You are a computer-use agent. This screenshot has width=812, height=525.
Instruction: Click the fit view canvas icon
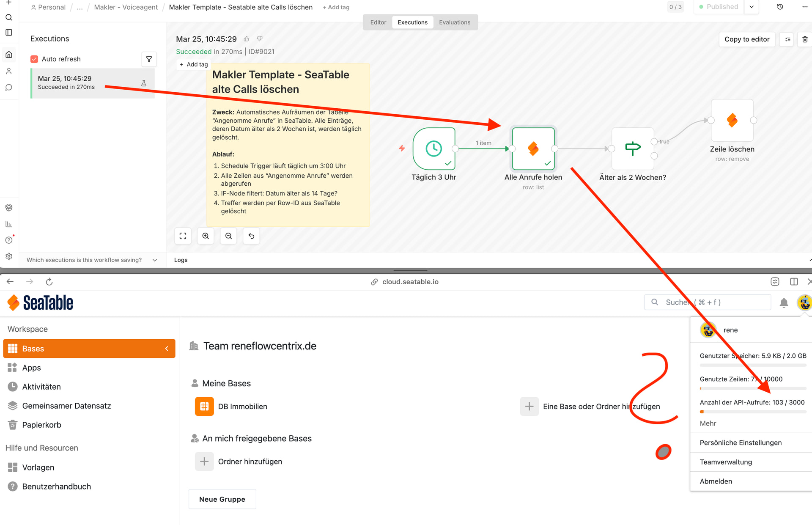183,236
